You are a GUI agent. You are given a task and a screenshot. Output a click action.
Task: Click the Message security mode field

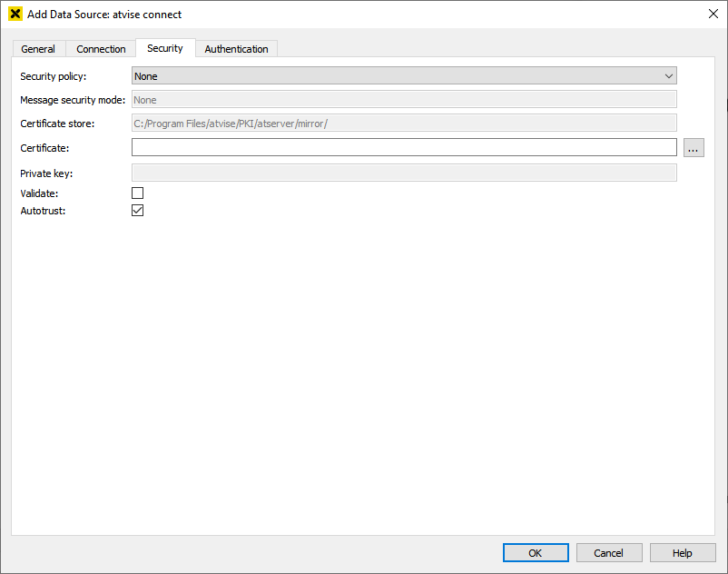pyautogui.click(x=404, y=100)
